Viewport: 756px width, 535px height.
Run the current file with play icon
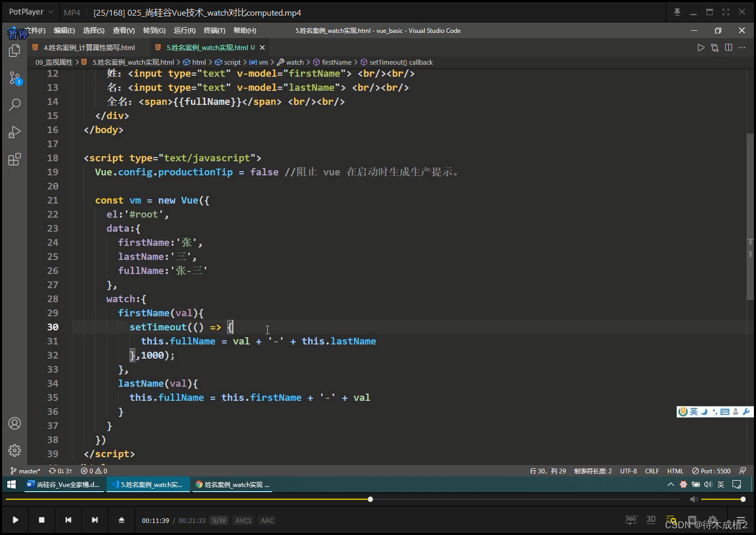(x=701, y=47)
